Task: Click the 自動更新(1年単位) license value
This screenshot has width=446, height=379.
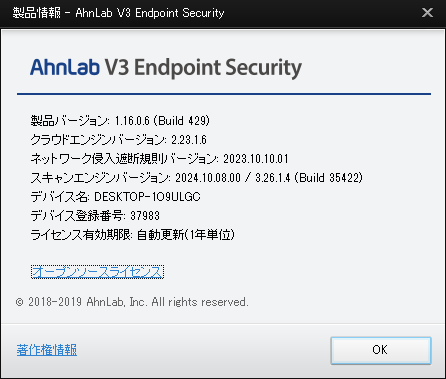Action: (x=186, y=235)
